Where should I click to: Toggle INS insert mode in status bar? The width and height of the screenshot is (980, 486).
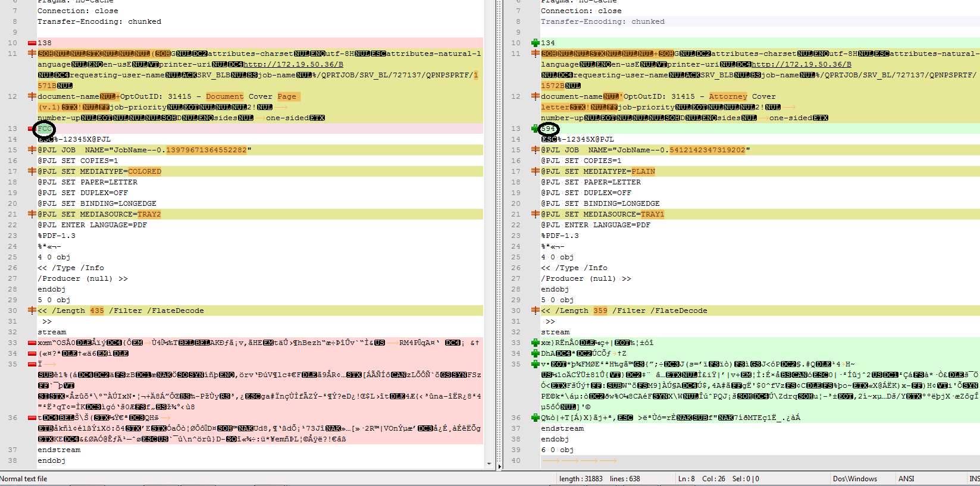(x=973, y=479)
